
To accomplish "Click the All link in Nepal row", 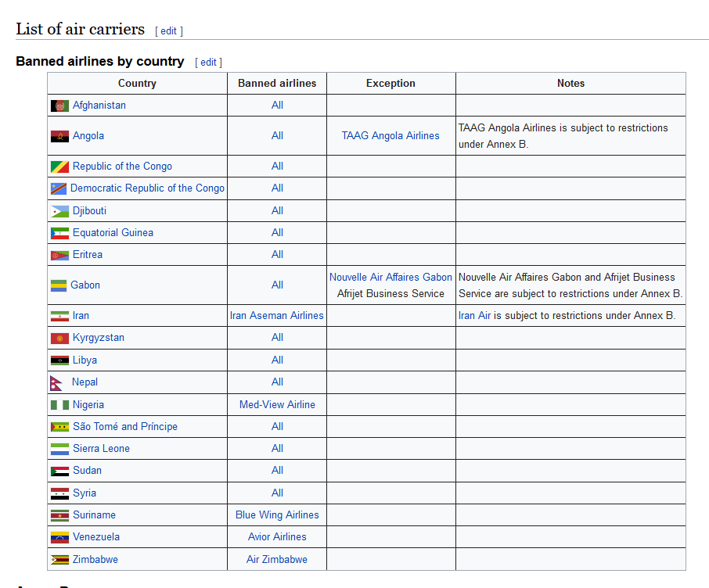I will (277, 382).
